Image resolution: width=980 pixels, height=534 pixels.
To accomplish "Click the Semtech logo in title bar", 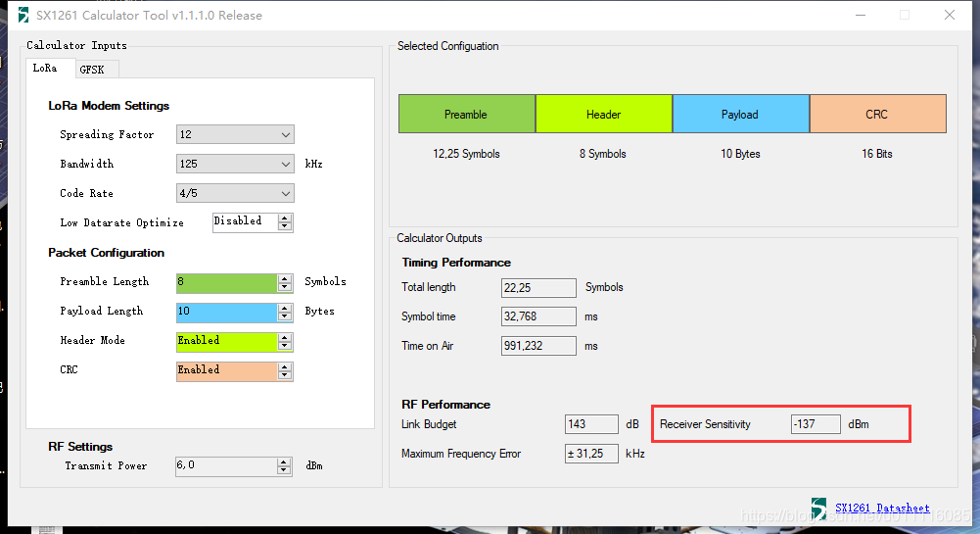I will click(23, 15).
